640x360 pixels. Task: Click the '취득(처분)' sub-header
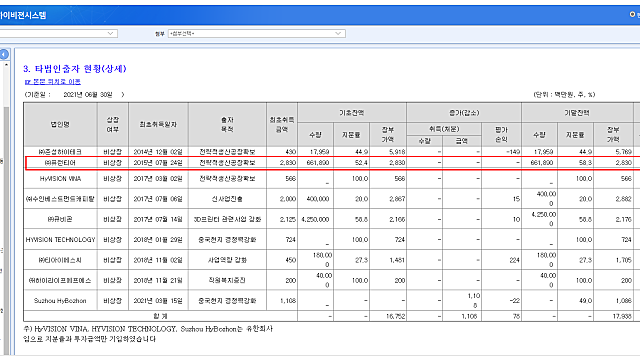444,129
